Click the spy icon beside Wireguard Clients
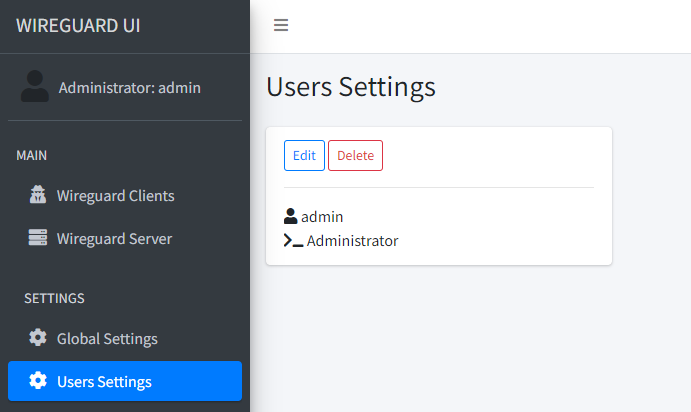691x412 pixels. [x=38, y=195]
